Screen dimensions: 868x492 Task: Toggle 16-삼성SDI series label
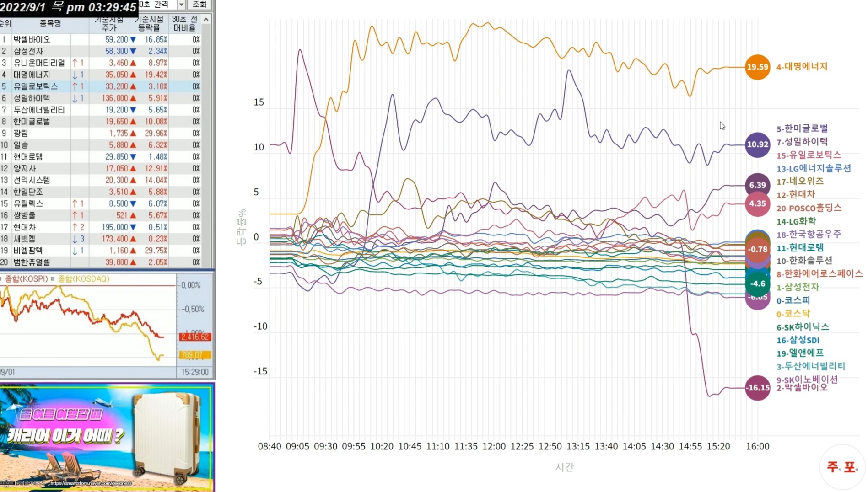[798, 340]
